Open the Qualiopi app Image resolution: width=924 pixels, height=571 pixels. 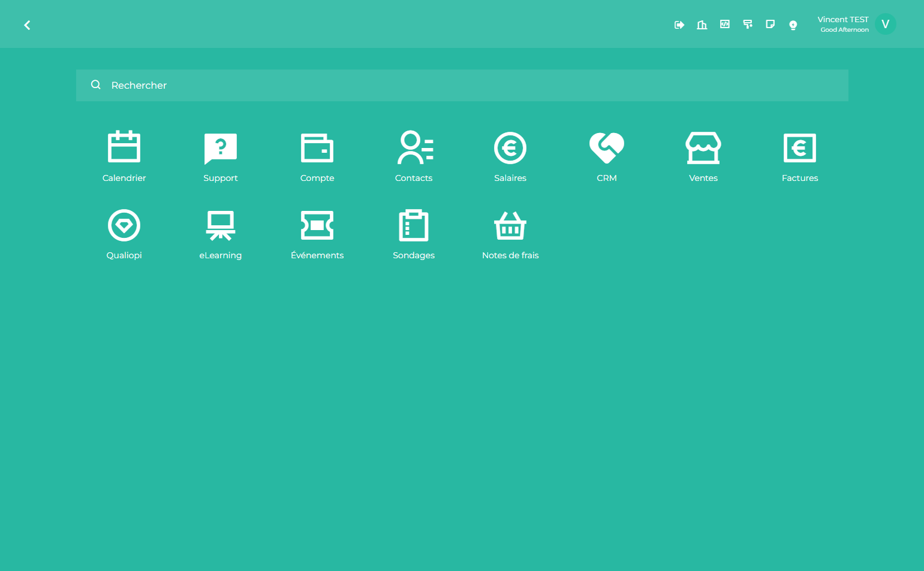124,234
